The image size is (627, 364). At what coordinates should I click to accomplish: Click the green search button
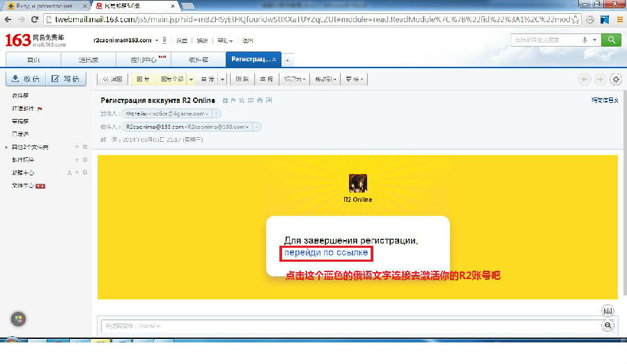point(612,40)
